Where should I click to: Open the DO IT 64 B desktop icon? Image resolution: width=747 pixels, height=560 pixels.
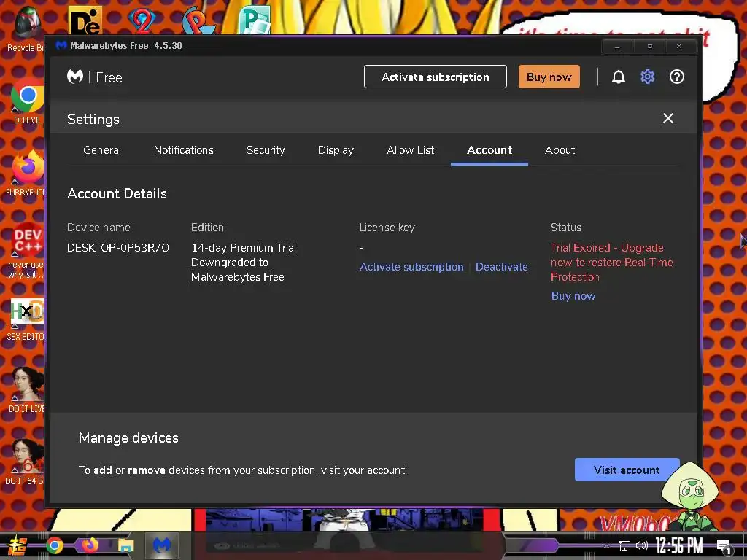pyautogui.click(x=25, y=462)
